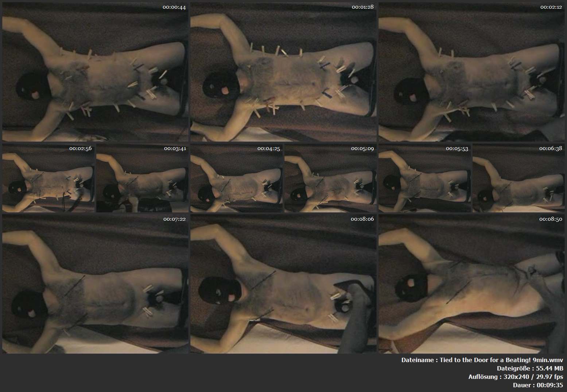This screenshot has height=392, width=567.
Task: Click the large thumbnail stamped 00:07:22
Action: coord(95,284)
